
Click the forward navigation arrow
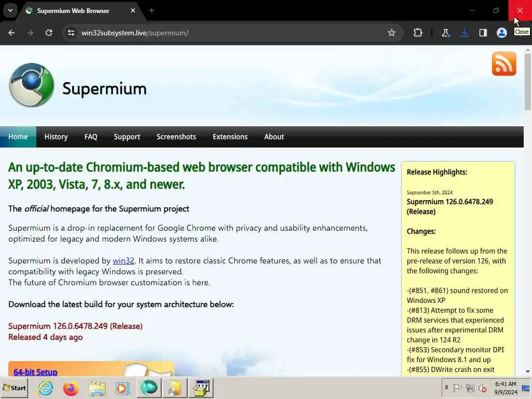pyautogui.click(x=30, y=33)
